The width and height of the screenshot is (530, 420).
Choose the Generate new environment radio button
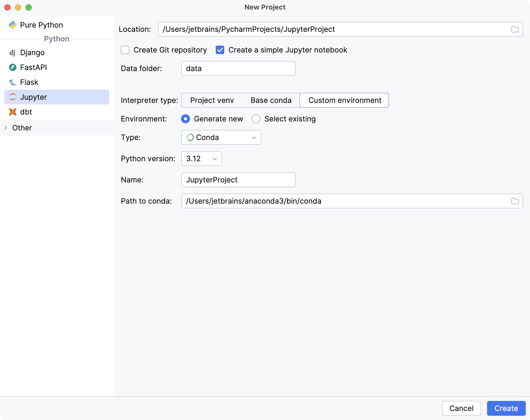185,119
